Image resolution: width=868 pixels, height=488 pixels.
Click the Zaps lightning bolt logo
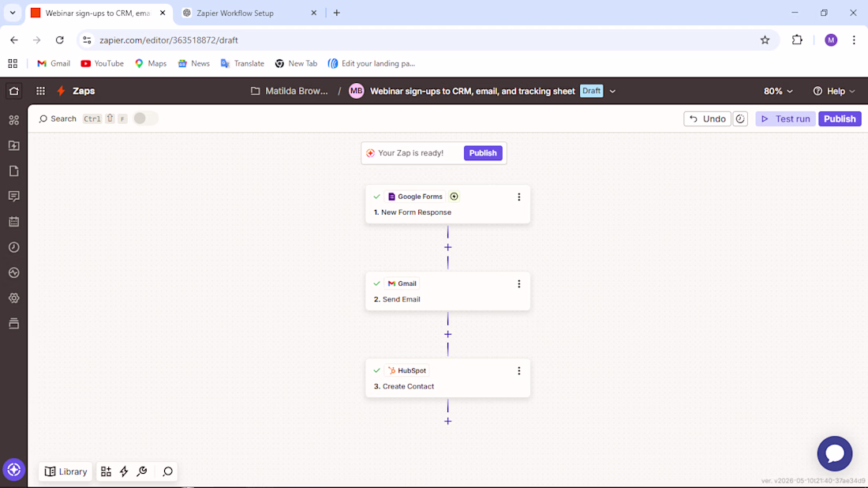(x=61, y=91)
